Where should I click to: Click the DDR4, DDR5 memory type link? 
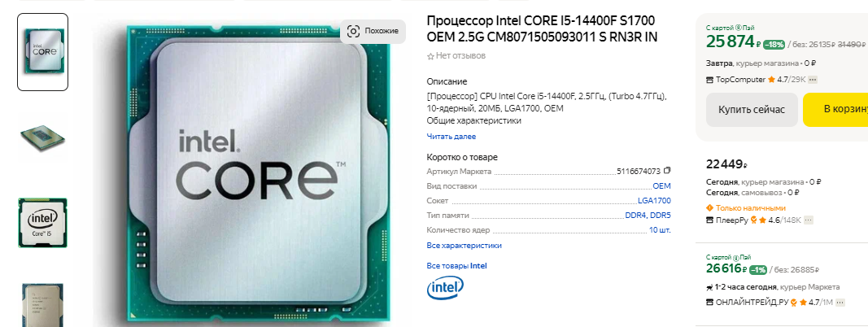(x=648, y=216)
